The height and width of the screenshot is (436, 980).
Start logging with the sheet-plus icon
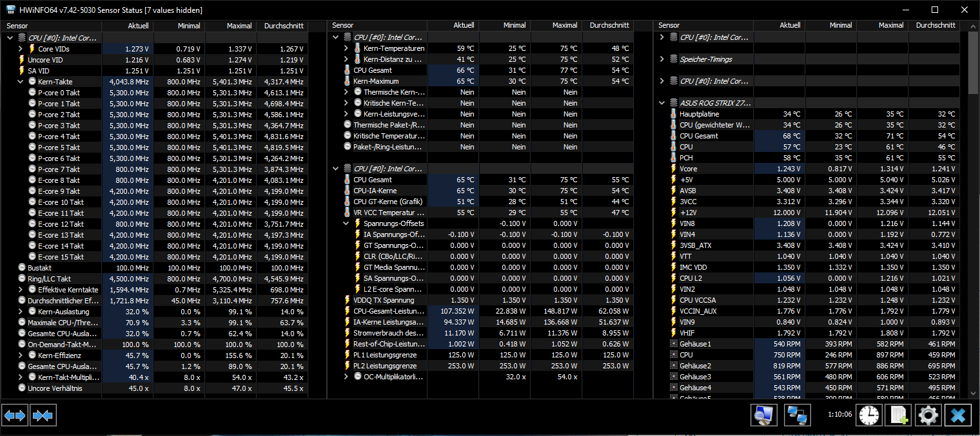(898, 415)
